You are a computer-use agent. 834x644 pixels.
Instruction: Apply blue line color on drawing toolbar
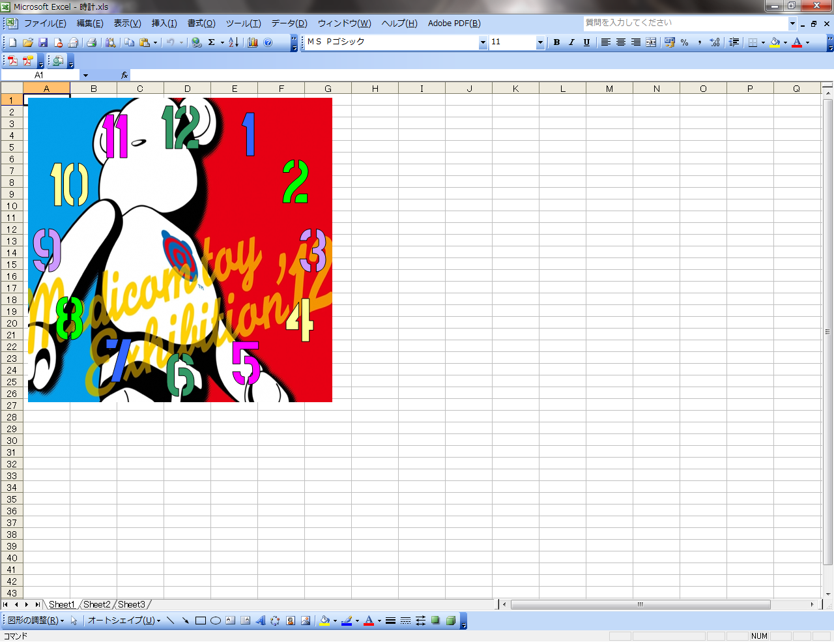click(347, 621)
